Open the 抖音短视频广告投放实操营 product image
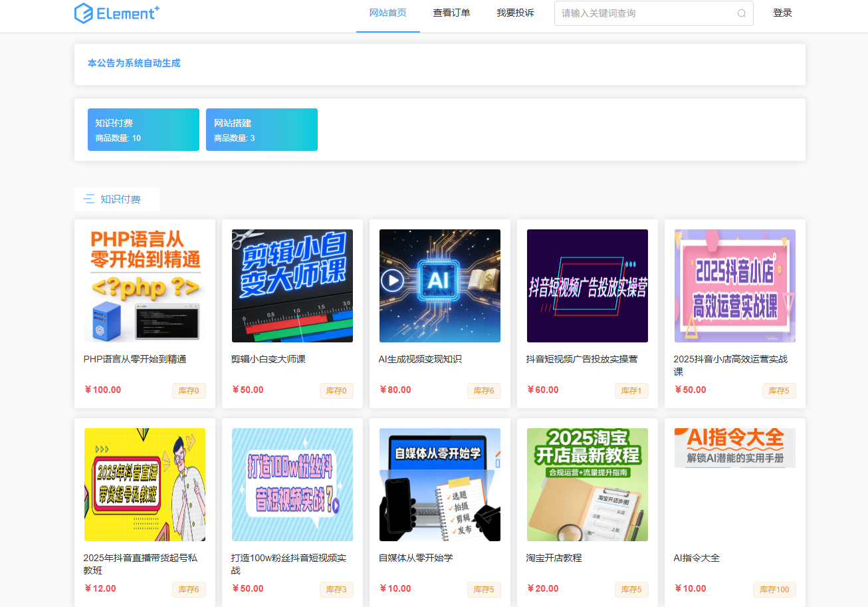The width and height of the screenshot is (868, 607). tap(588, 286)
